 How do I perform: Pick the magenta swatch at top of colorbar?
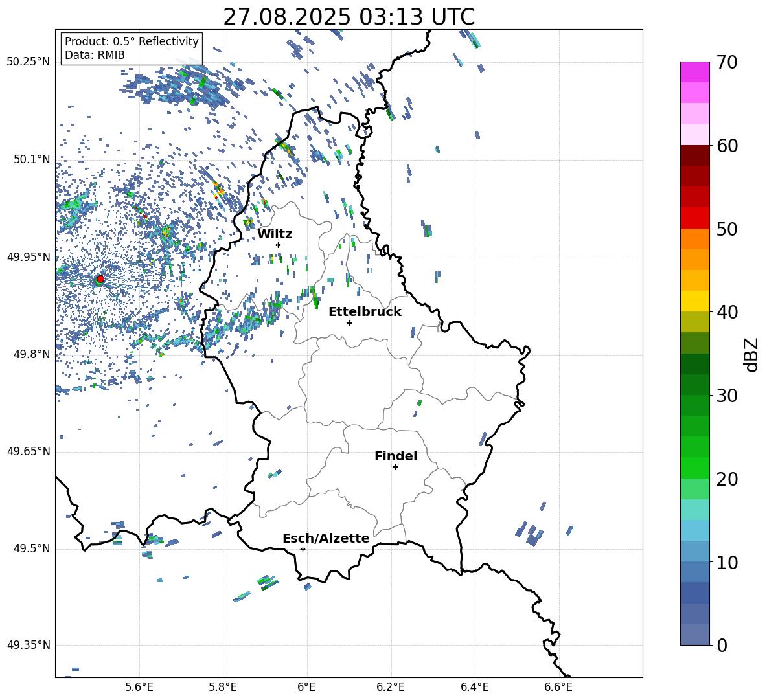tap(694, 72)
